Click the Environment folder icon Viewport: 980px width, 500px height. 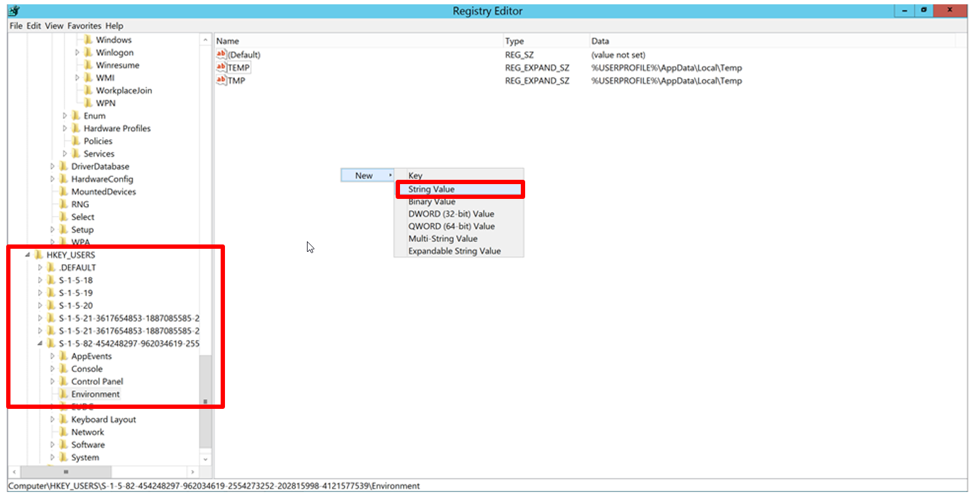tap(63, 394)
